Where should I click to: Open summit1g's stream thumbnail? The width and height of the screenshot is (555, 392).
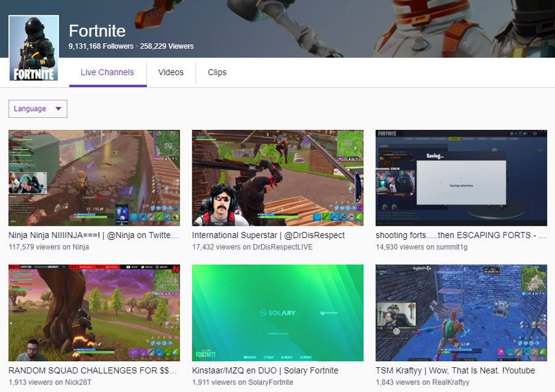[461, 177]
